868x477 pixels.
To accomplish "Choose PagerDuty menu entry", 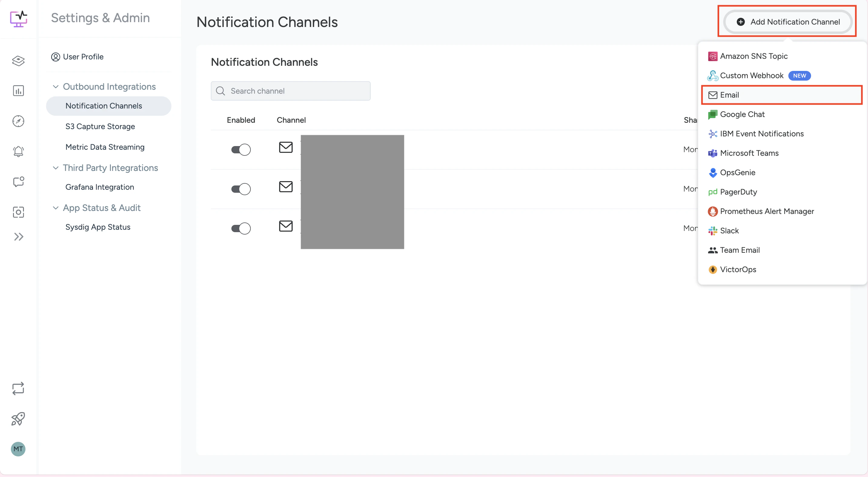I will [x=782, y=192].
